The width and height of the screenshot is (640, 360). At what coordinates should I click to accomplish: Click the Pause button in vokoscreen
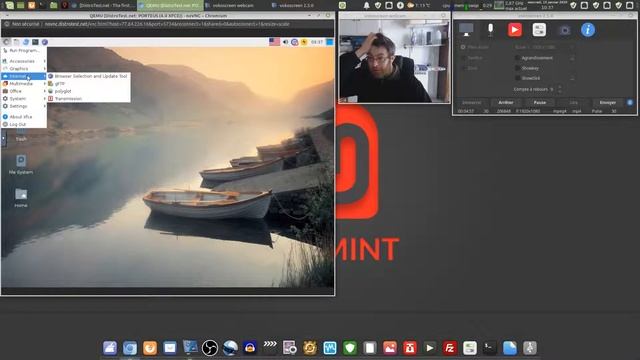pyautogui.click(x=540, y=102)
